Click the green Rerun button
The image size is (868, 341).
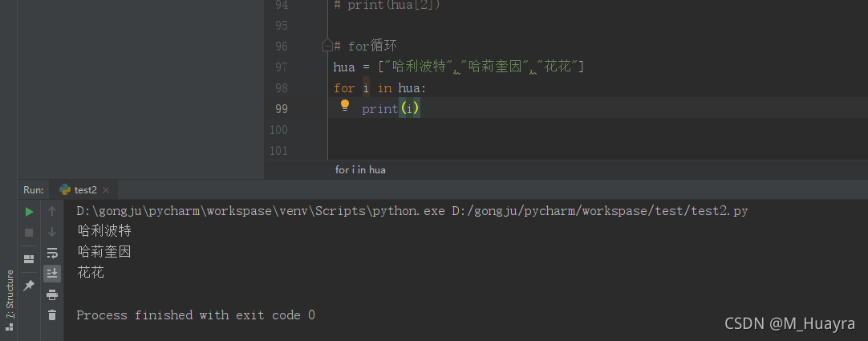tap(29, 212)
